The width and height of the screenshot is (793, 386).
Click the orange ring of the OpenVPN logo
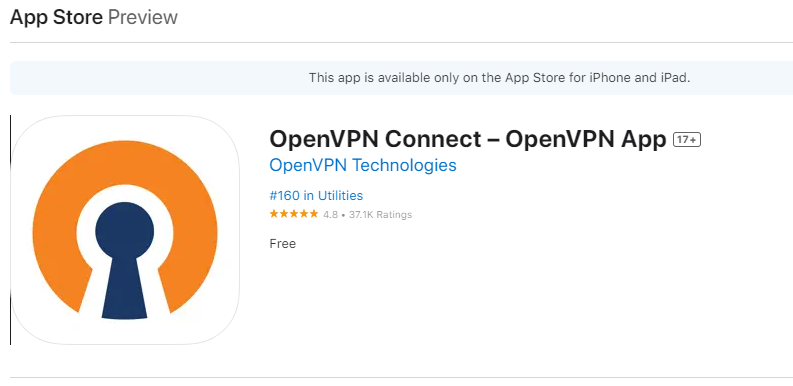51,233
